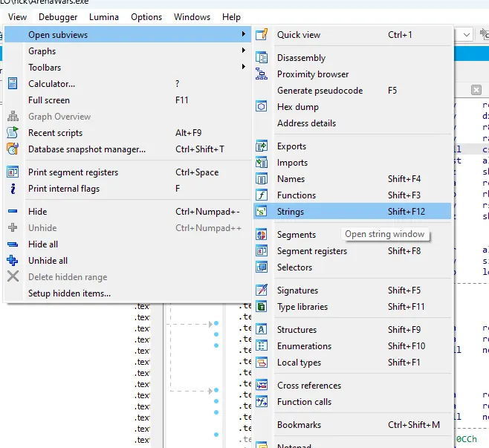Click the Proximity browser graph icon
Image resolution: width=489 pixels, height=448 pixels.
pyautogui.click(x=262, y=74)
